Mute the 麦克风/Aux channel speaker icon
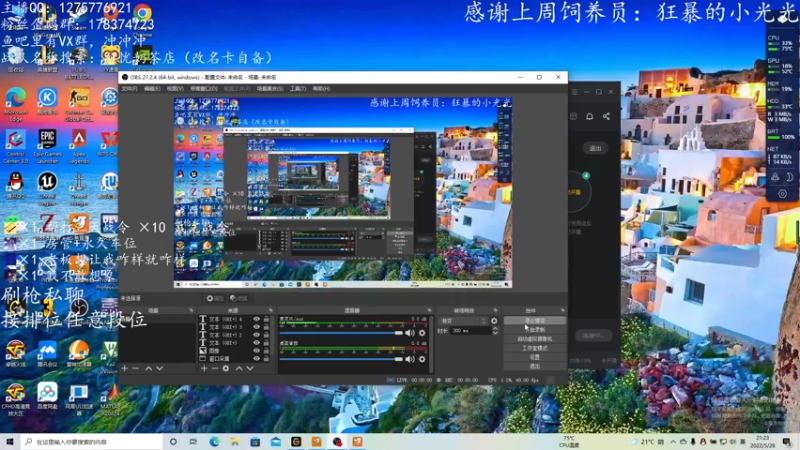Screen dimensions: 800x450 click(410, 333)
